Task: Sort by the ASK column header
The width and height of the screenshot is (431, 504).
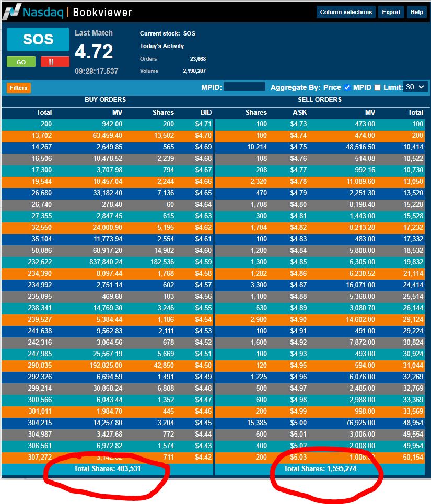Action: [x=299, y=112]
